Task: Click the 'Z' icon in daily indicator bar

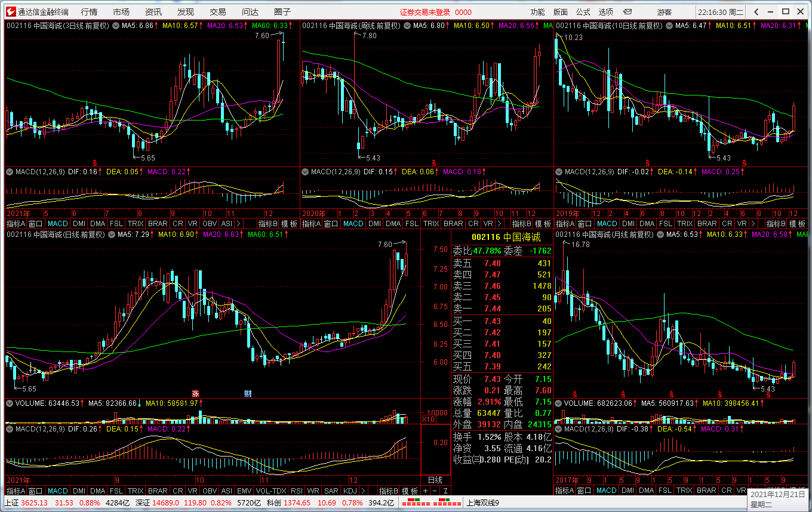Action: pyautogui.click(x=445, y=491)
